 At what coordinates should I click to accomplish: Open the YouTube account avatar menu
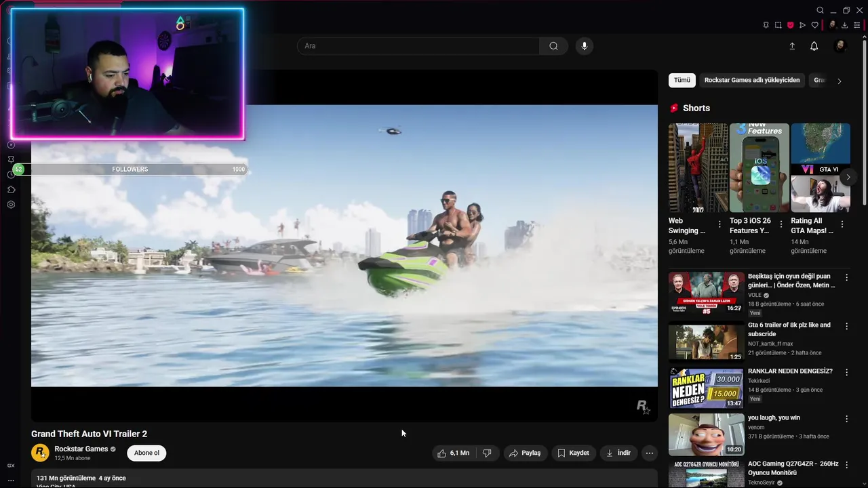840,46
